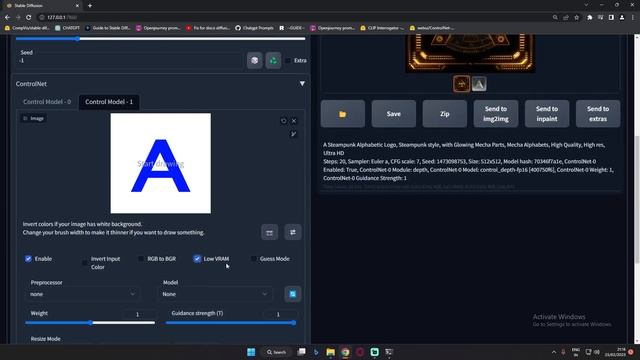Show hidden system tray icons
The image size is (640, 360).
554,352
